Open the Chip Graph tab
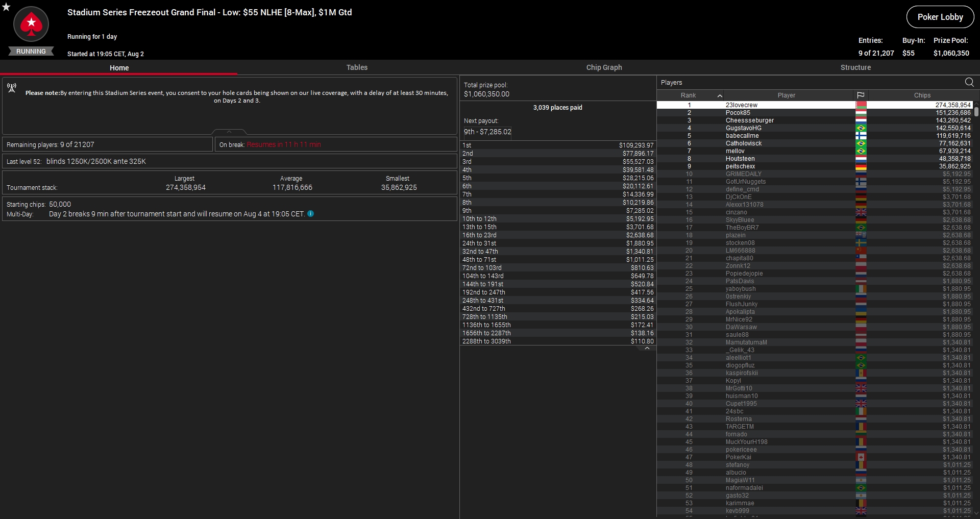 click(604, 67)
